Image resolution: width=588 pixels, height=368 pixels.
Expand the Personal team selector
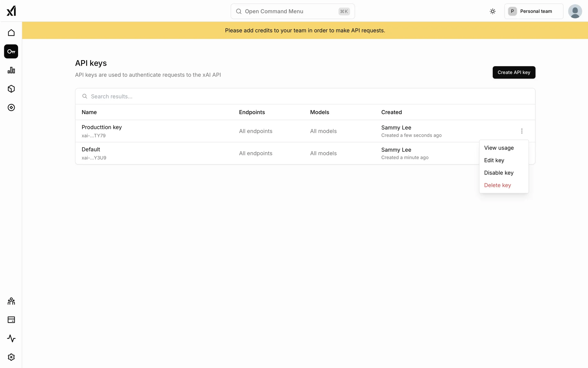(x=533, y=11)
